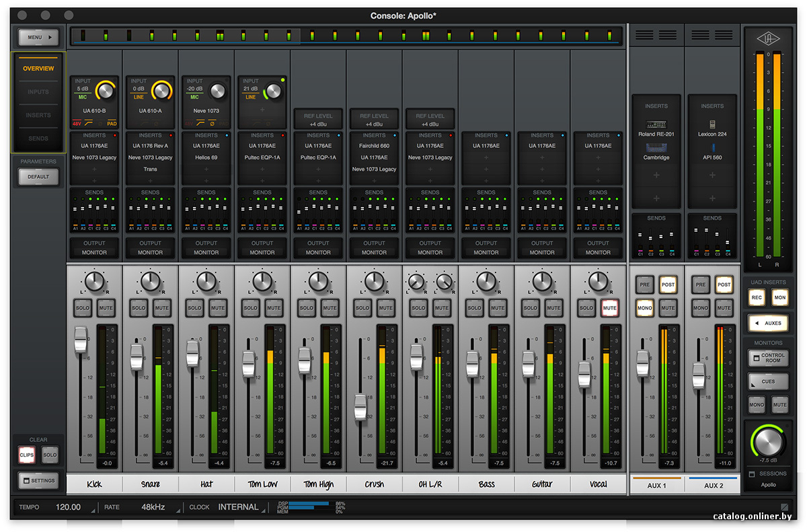The height and width of the screenshot is (532, 807).
Task: Click the Crush channel volume fader
Action: (360, 407)
